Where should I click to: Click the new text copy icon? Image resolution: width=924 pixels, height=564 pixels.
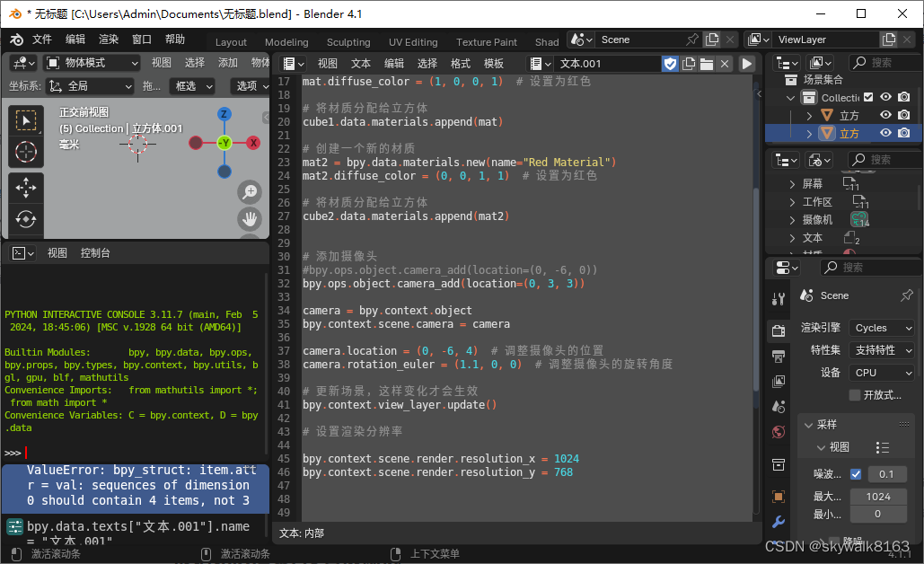coord(688,64)
